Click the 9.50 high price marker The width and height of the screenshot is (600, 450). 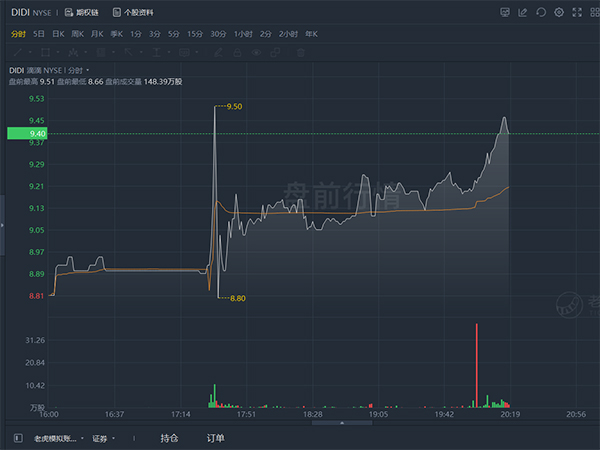tap(234, 106)
